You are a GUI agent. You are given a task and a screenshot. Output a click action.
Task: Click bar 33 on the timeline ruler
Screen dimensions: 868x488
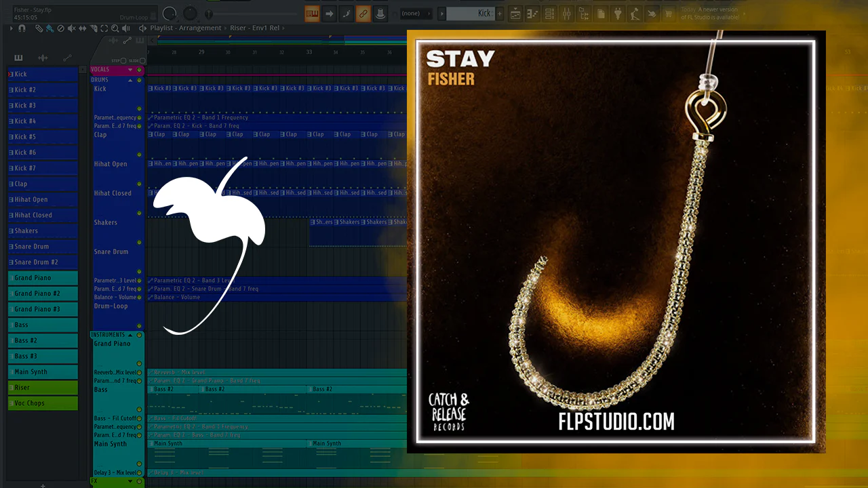coord(309,52)
